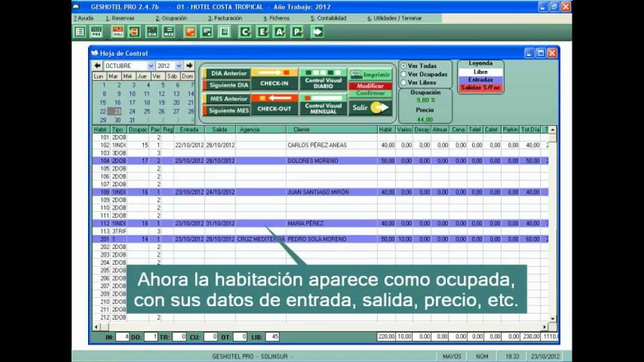The height and width of the screenshot is (362, 644).
Task: Click the MES Anterior button
Action: (226, 99)
